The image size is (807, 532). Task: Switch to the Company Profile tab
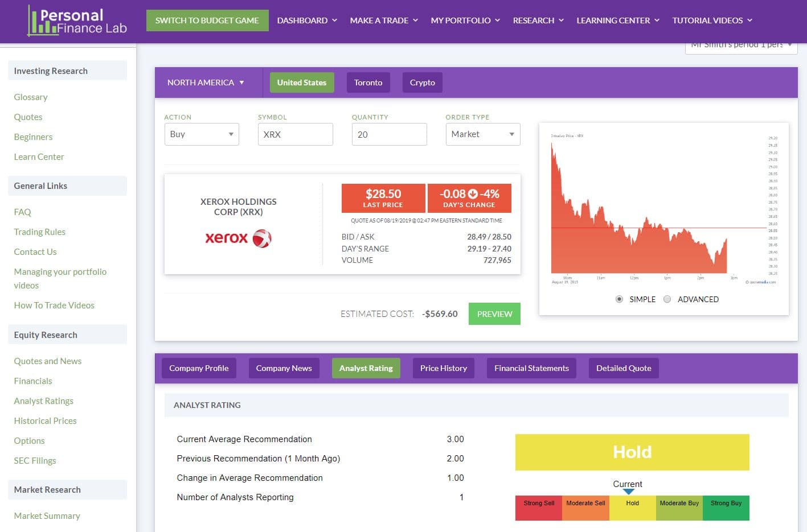(199, 368)
